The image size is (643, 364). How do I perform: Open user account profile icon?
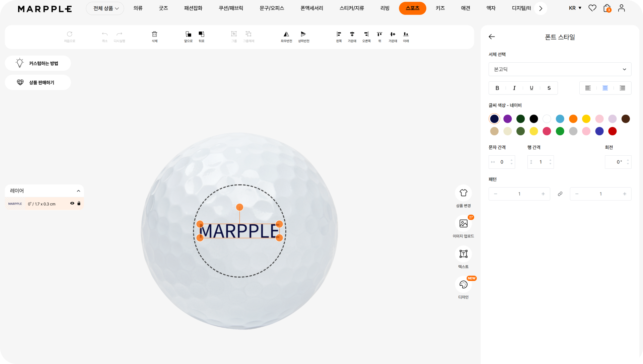[x=621, y=8]
